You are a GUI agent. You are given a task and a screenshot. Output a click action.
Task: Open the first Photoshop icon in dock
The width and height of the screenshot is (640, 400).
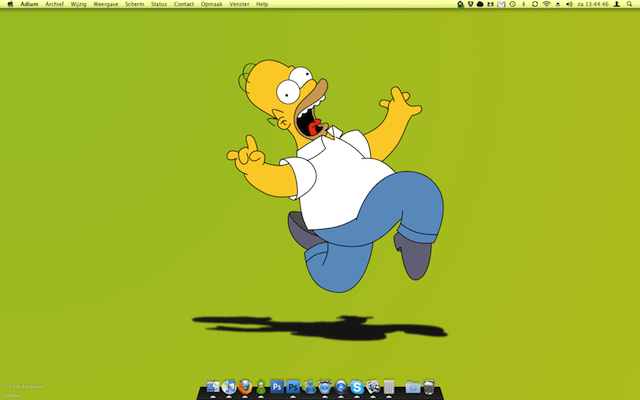click(277, 386)
